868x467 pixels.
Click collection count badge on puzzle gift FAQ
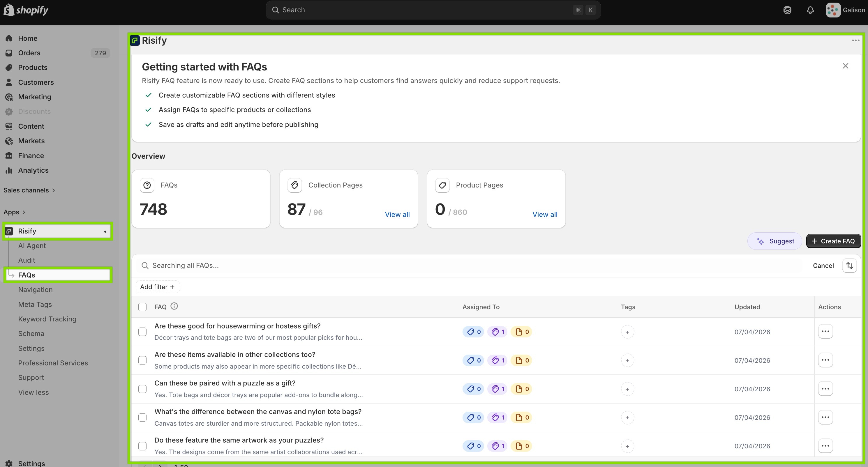coord(497,389)
